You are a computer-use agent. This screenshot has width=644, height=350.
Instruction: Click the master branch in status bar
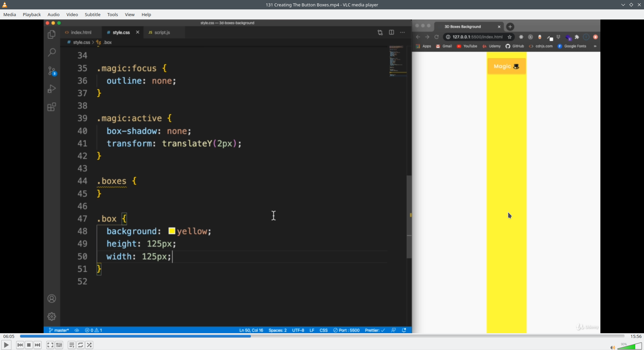59,330
